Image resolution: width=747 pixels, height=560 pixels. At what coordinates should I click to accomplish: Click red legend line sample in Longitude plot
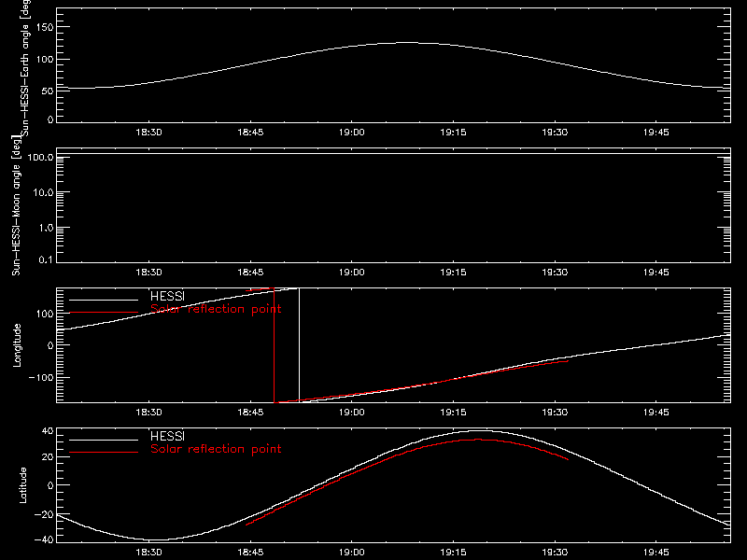(104, 313)
